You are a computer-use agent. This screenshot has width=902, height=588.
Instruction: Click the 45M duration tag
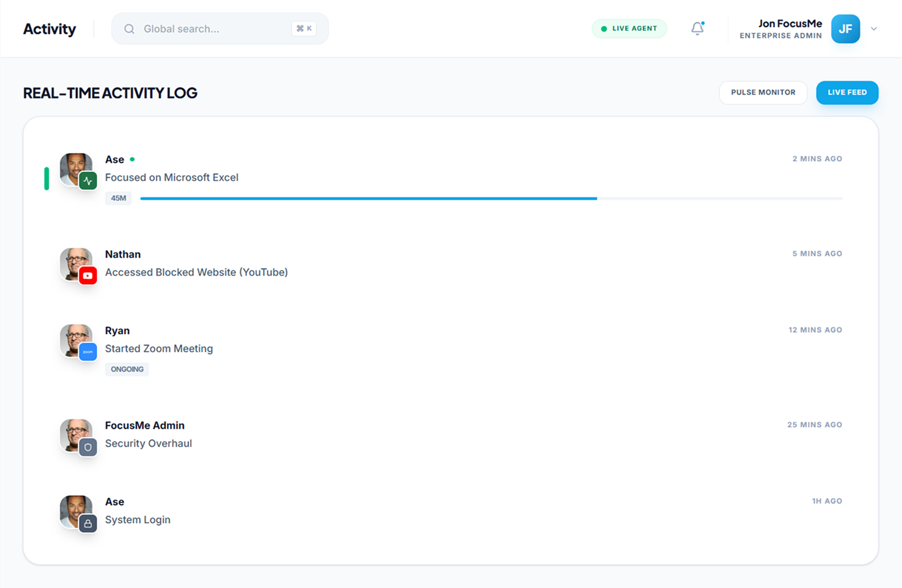(x=118, y=198)
